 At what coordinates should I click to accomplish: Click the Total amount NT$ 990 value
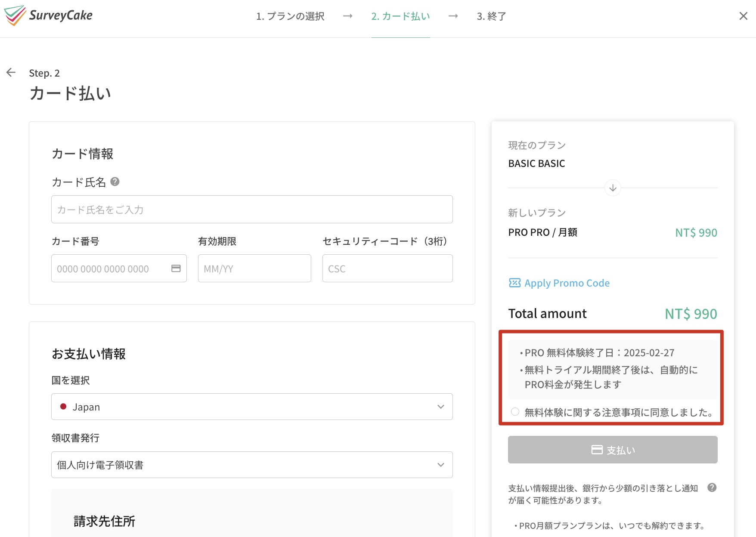click(691, 314)
